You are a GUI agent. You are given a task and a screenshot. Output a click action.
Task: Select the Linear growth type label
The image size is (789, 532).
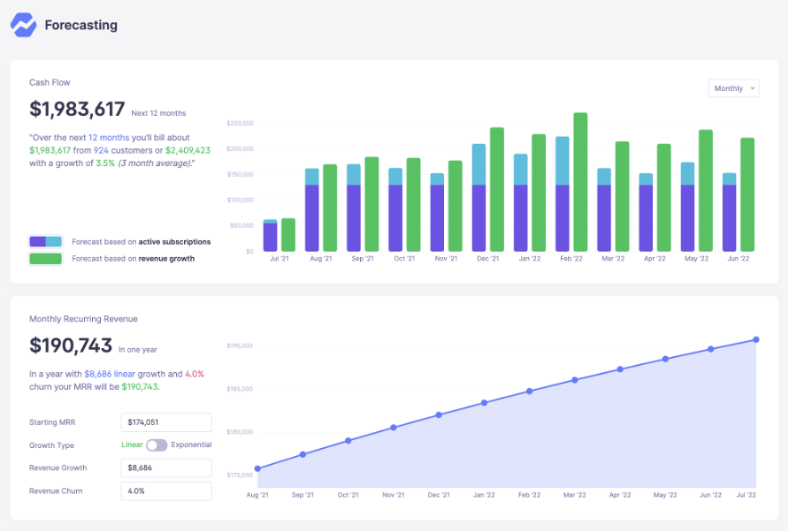pos(131,445)
